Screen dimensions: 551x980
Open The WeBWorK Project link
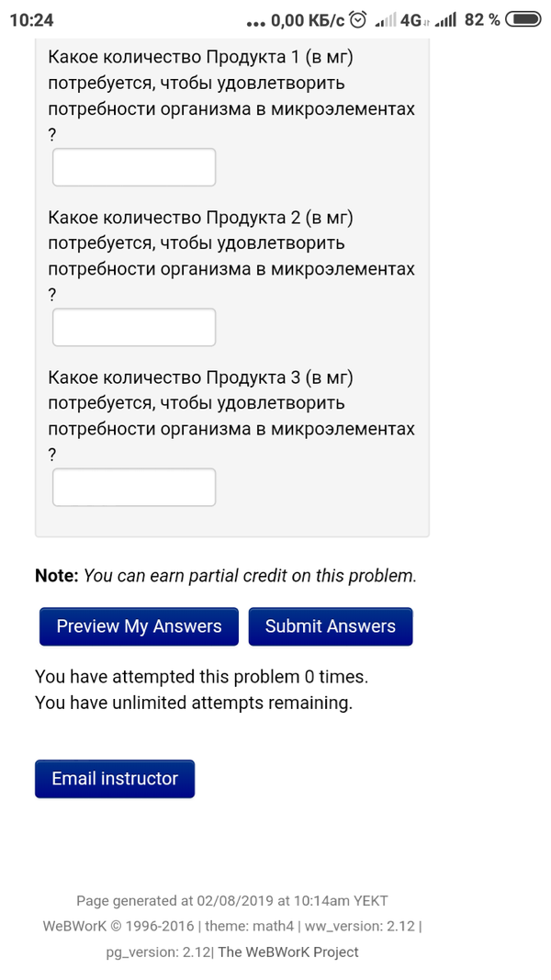click(288, 952)
